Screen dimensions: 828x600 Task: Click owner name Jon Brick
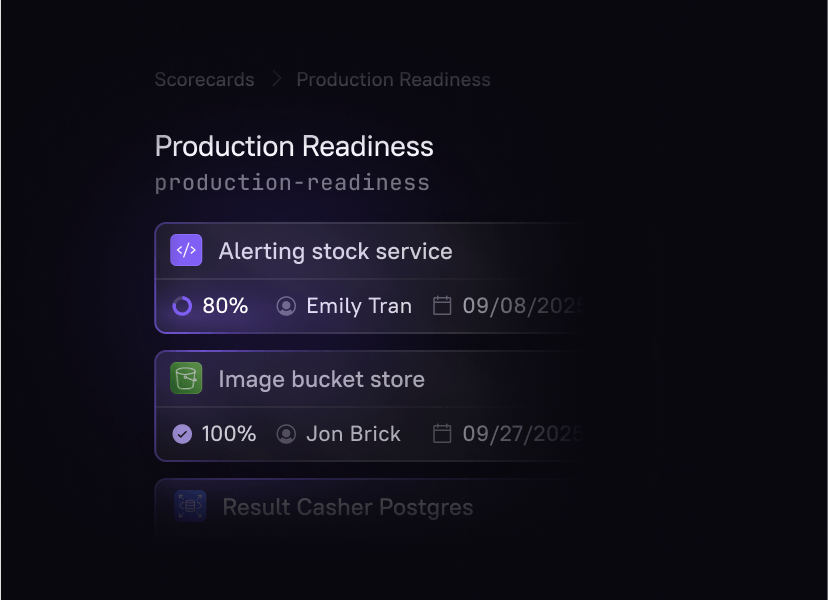pos(353,434)
